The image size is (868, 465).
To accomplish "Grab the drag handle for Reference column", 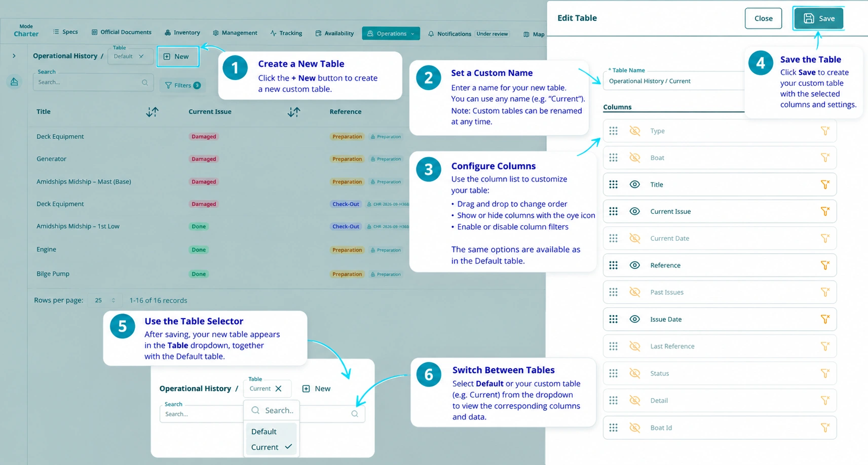I will click(613, 265).
